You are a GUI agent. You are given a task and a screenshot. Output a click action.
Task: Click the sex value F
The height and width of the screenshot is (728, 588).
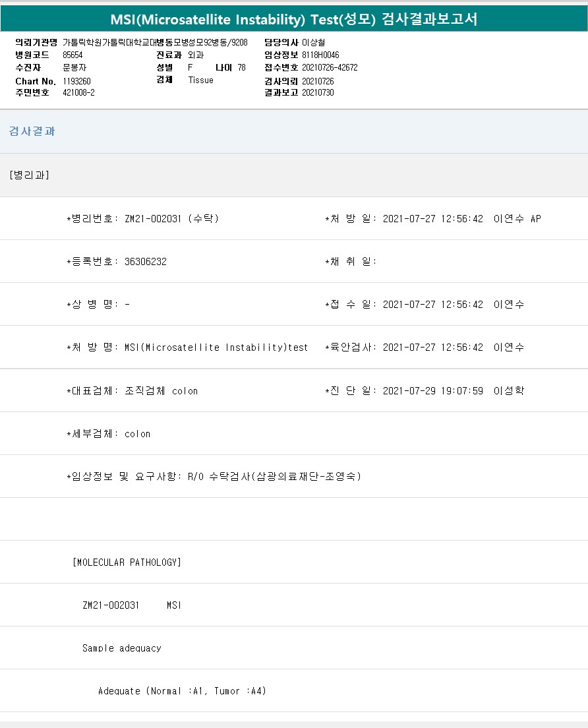click(x=191, y=67)
